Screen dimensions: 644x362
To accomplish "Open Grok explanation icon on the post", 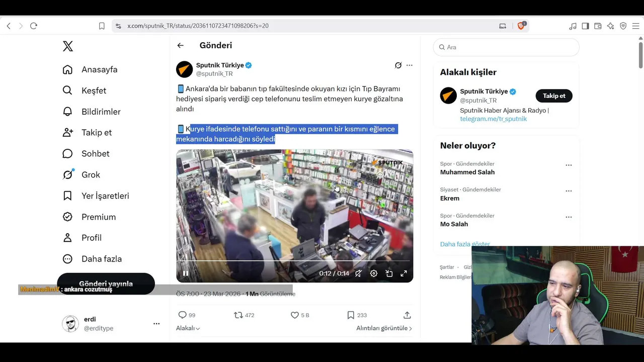I will (x=398, y=65).
